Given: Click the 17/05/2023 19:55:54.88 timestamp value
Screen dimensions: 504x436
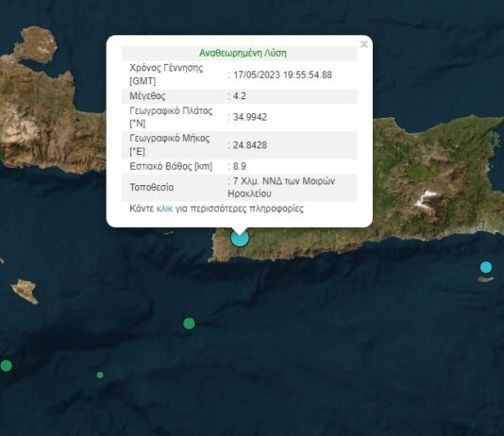Looking at the screenshot, I should [x=282, y=75].
